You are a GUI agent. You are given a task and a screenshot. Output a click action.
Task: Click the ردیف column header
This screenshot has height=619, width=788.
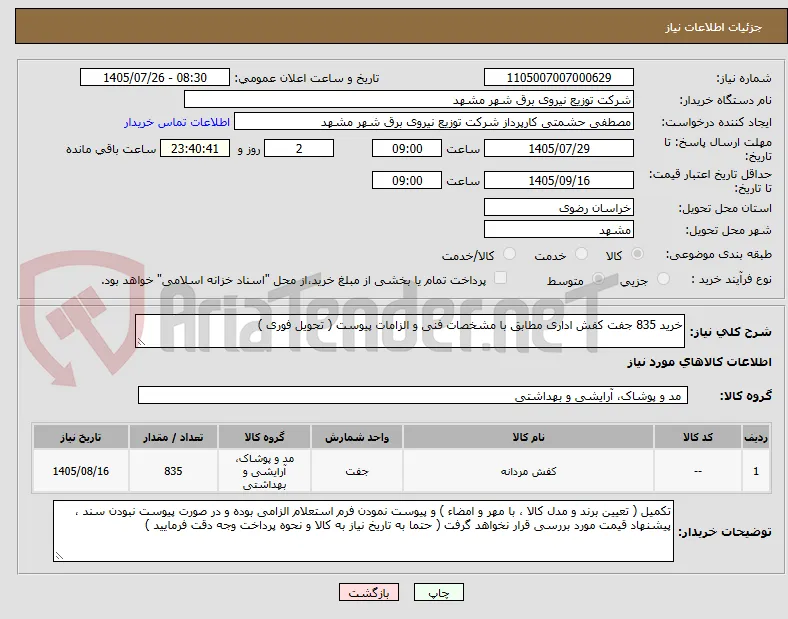756,437
